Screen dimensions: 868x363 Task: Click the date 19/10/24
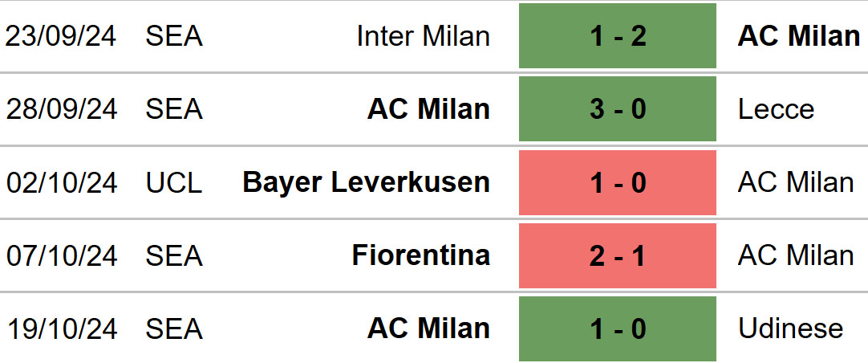point(61,328)
